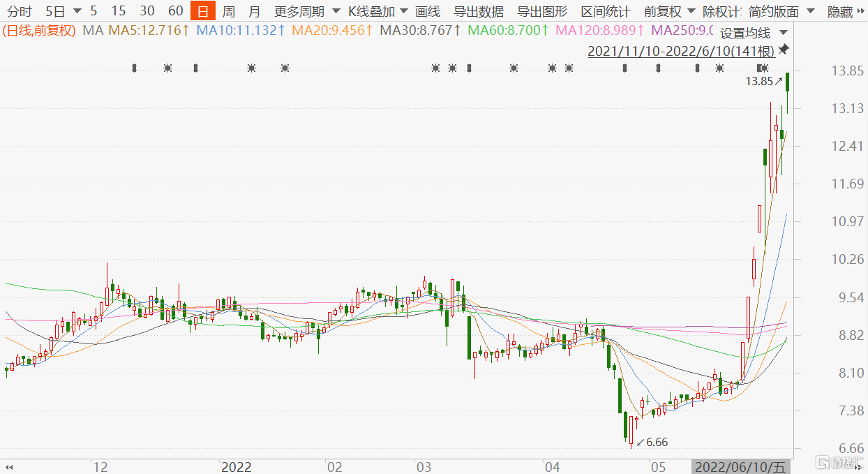Open the 5日 dropdown arrow
Viewport: 868px width, 474px height.
pos(76,11)
